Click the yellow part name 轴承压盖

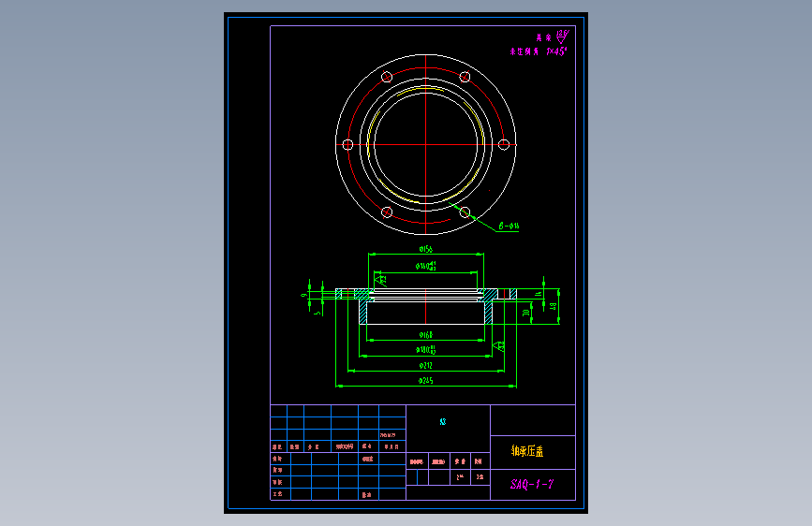coord(527,451)
